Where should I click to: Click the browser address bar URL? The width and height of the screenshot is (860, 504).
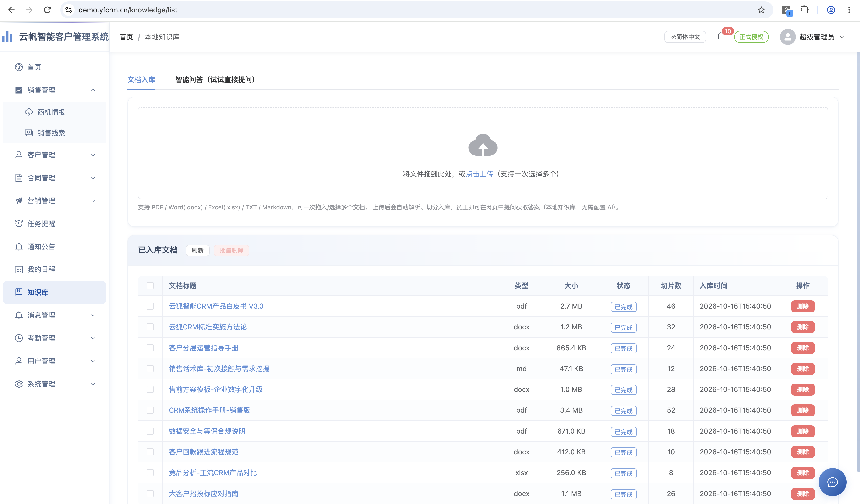click(128, 10)
